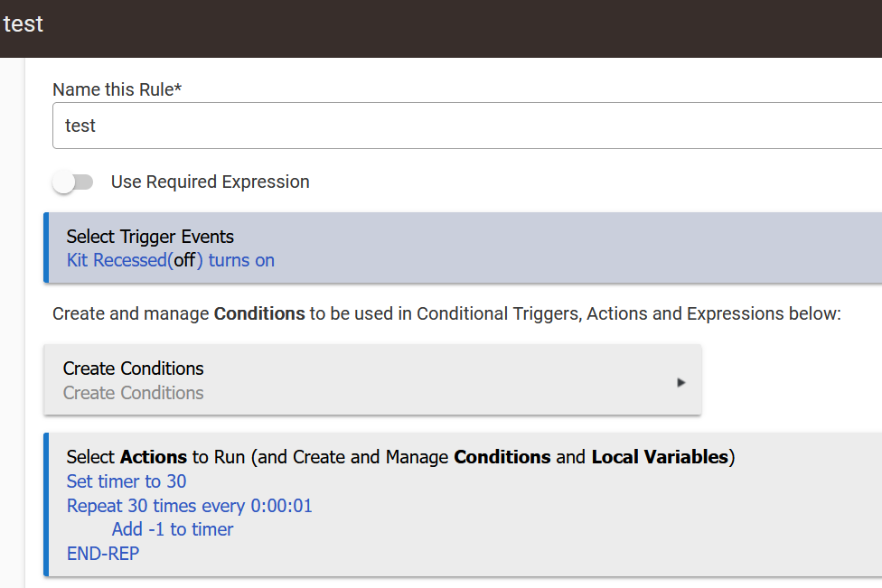Select the 'Repeat 30 times every 0:00:01' action
Screen dimensions: 882x588
(x=189, y=506)
